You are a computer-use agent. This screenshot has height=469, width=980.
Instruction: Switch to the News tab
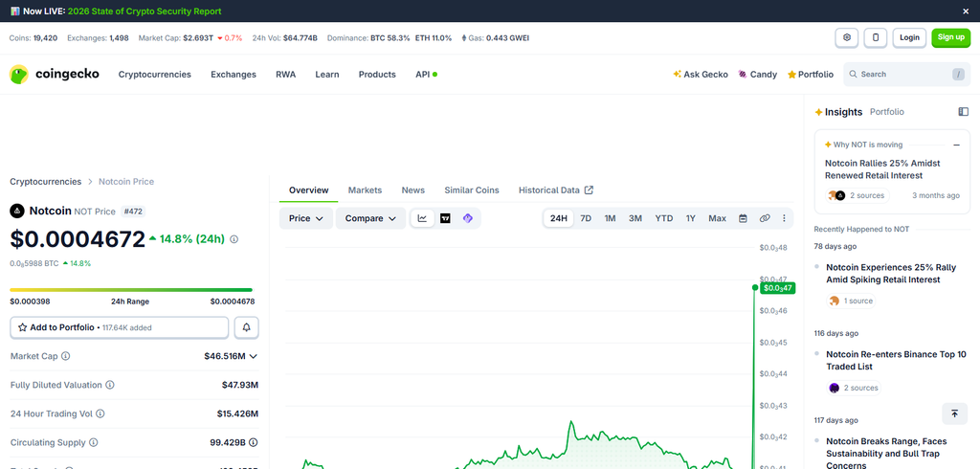point(413,190)
